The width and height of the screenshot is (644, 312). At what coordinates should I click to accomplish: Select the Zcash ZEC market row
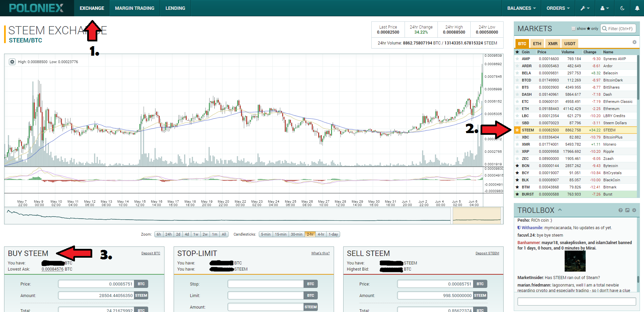pos(575,159)
